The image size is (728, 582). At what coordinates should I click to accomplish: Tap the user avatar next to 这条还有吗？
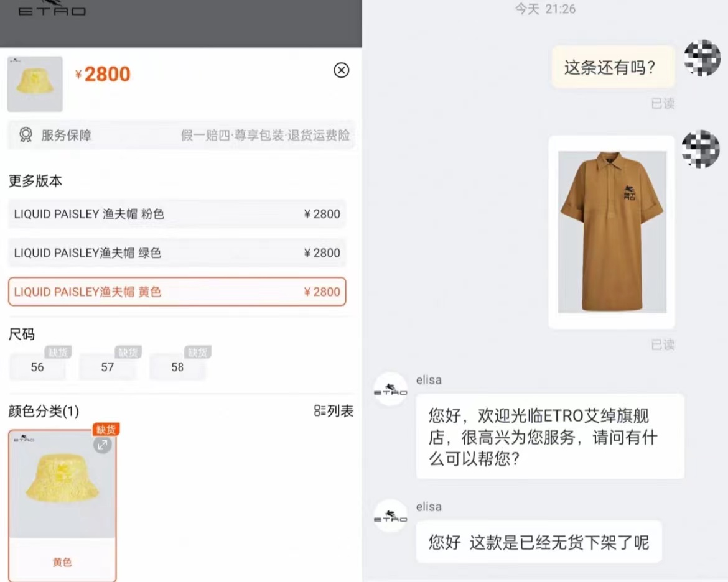[x=702, y=58]
